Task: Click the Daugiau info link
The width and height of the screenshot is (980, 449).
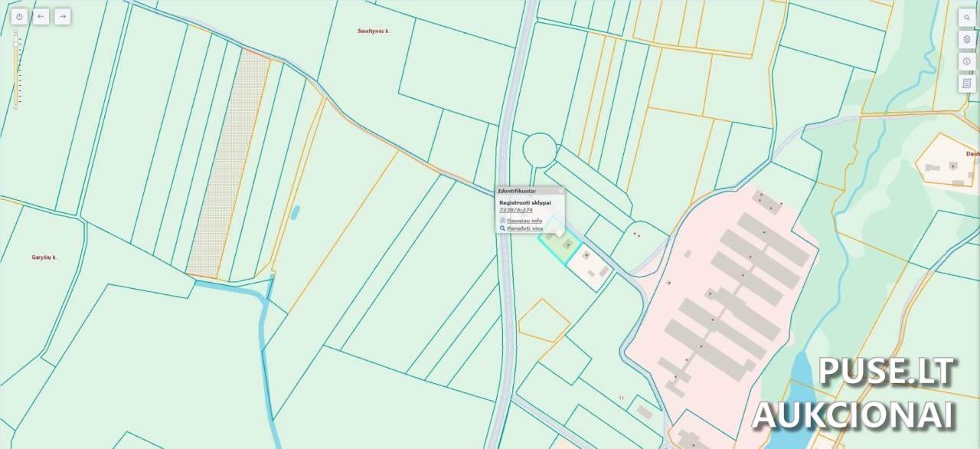Action: (524, 221)
